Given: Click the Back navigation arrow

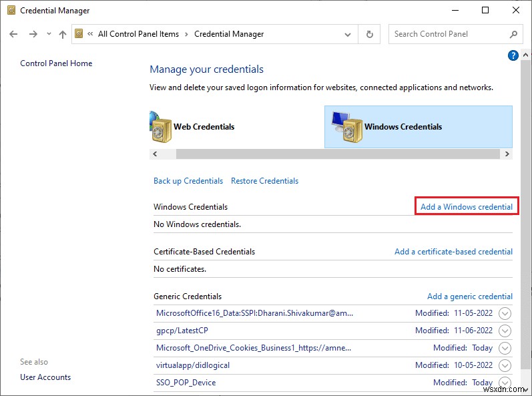Looking at the screenshot, I should point(14,34).
